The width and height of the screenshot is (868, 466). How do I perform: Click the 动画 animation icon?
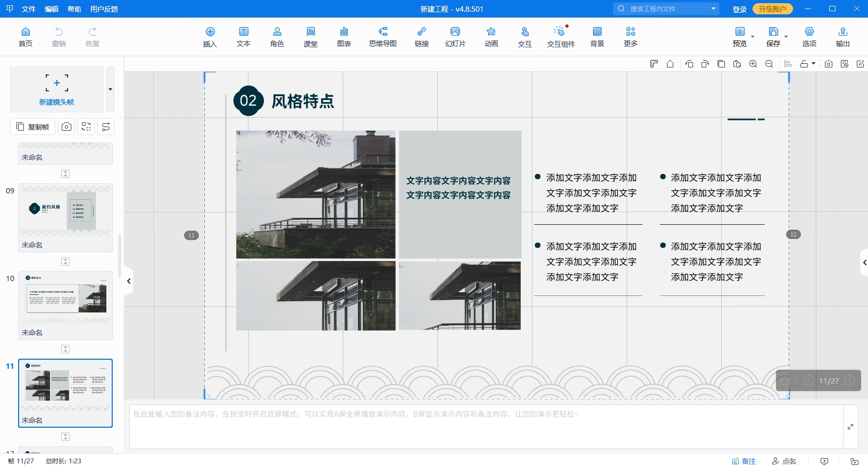point(491,37)
